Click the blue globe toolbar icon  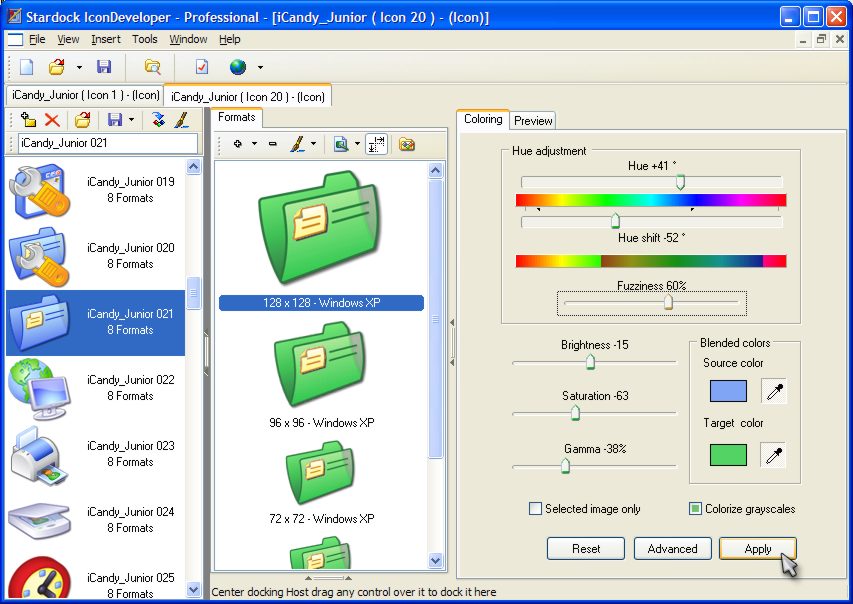pyautogui.click(x=239, y=68)
